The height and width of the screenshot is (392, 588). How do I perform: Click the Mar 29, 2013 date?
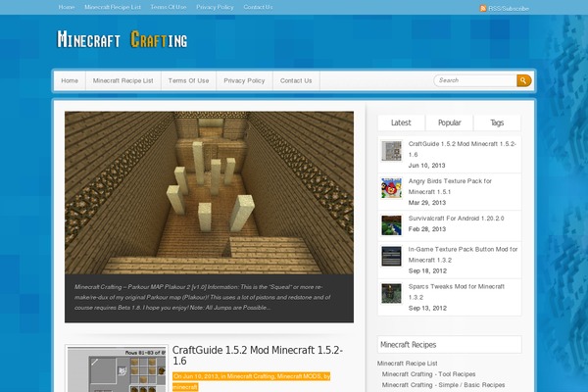[427, 202]
